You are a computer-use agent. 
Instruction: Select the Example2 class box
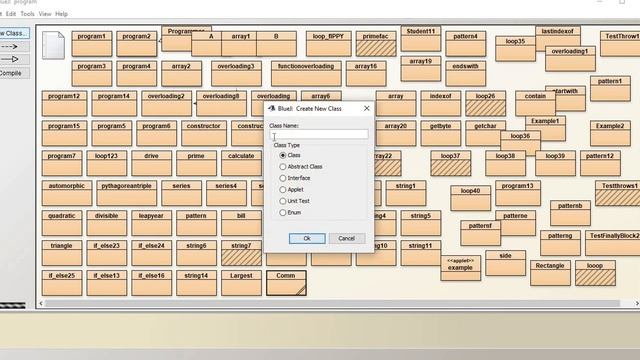pyautogui.click(x=610, y=133)
